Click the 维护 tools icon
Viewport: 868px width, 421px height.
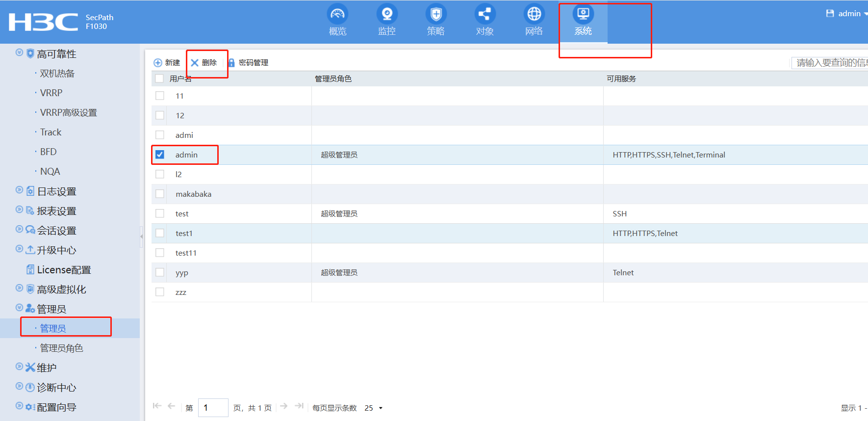(x=30, y=368)
